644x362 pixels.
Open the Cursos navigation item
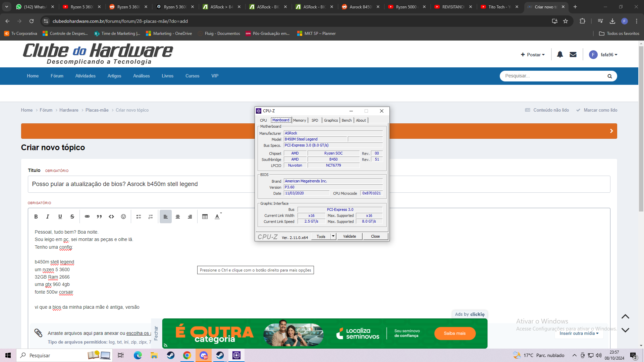[193, 76]
